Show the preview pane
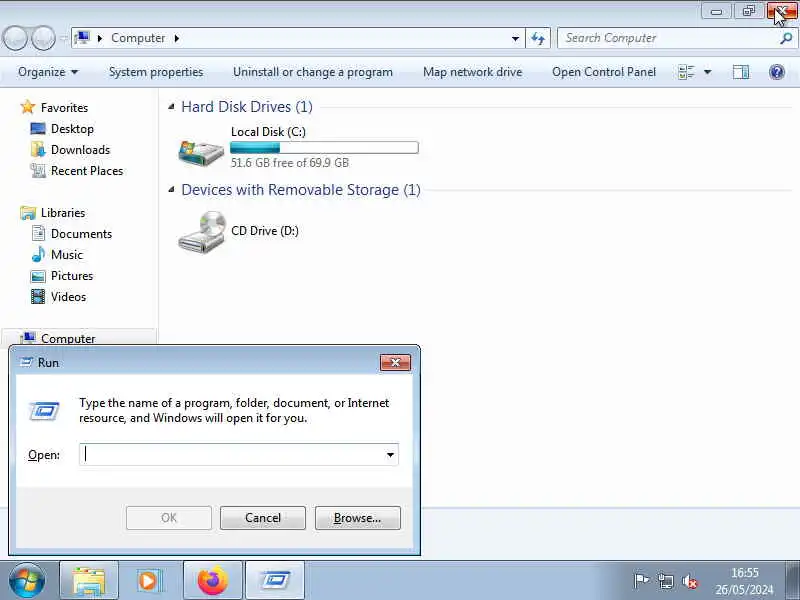Screen dimensions: 800x600 coord(740,72)
